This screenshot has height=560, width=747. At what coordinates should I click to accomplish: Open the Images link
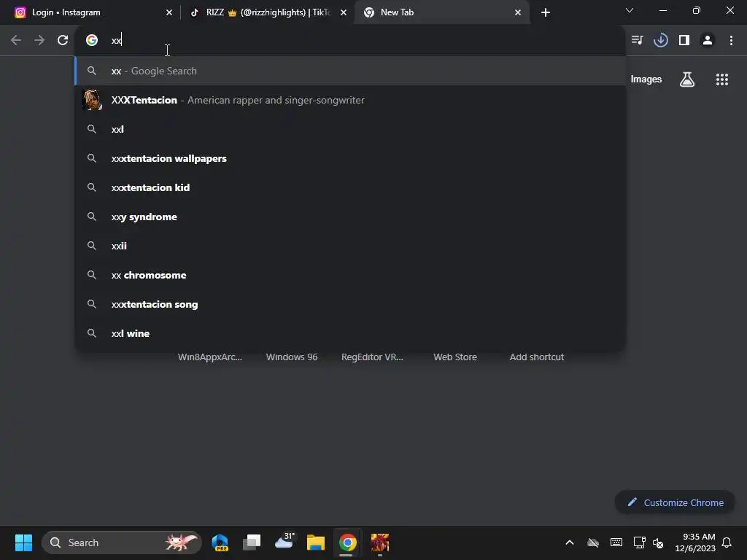(x=646, y=79)
